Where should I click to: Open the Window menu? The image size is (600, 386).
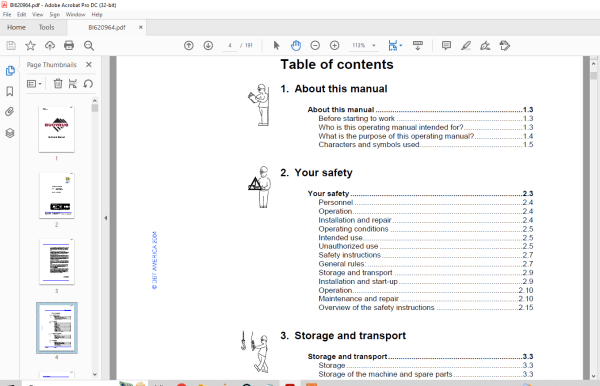[x=75, y=15]
